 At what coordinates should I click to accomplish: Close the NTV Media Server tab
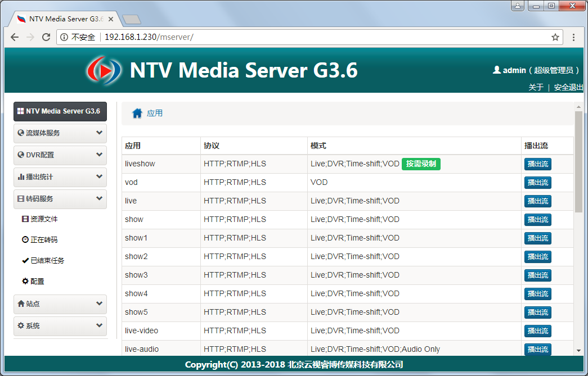pos(111,19)
